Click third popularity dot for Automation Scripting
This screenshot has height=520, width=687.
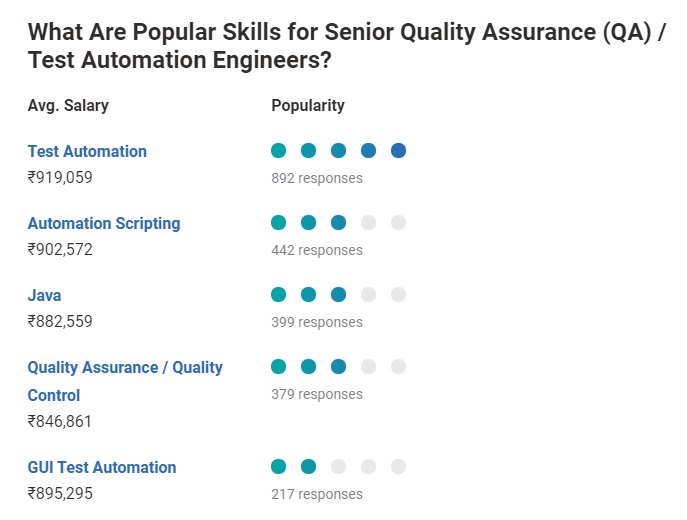click(x=338, y=223)
